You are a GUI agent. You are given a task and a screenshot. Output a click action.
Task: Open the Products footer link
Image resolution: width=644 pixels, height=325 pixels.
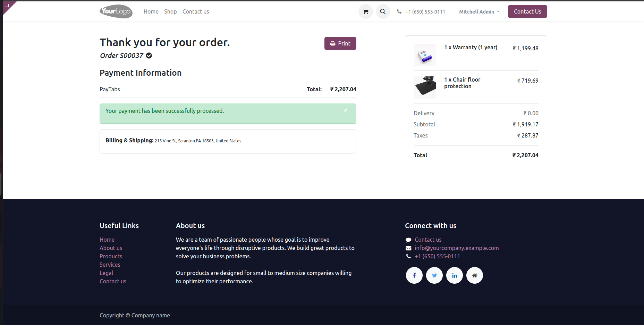point(111,256)
